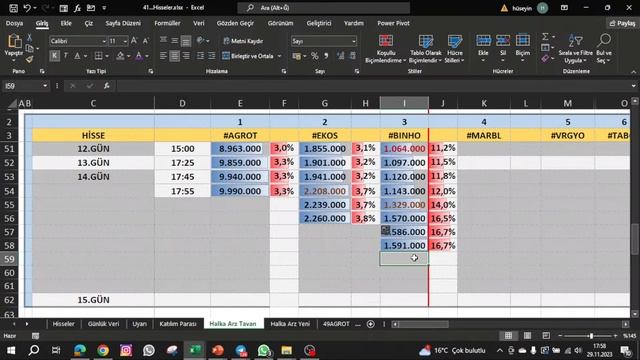Select cell with value 9.990.000

[x=240, y=191]
